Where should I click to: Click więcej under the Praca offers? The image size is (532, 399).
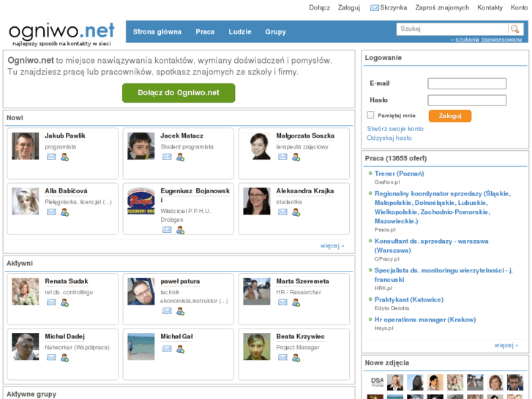(506, 345)
